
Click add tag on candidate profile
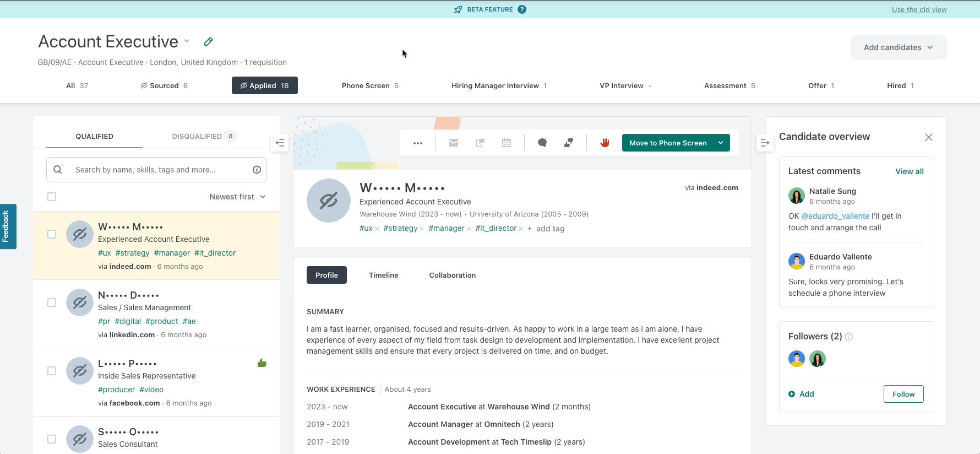(x=546, y=229)
